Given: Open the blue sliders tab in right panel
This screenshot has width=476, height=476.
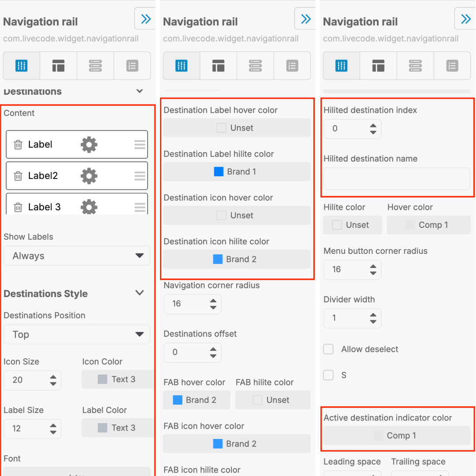Looking at the screenshot, I should pos(342,66).
